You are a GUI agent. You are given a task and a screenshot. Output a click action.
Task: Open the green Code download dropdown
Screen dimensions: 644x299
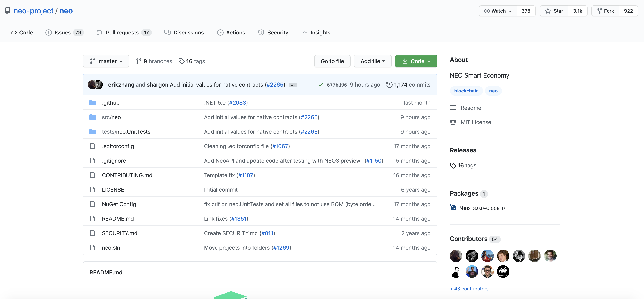click(416, 61)
